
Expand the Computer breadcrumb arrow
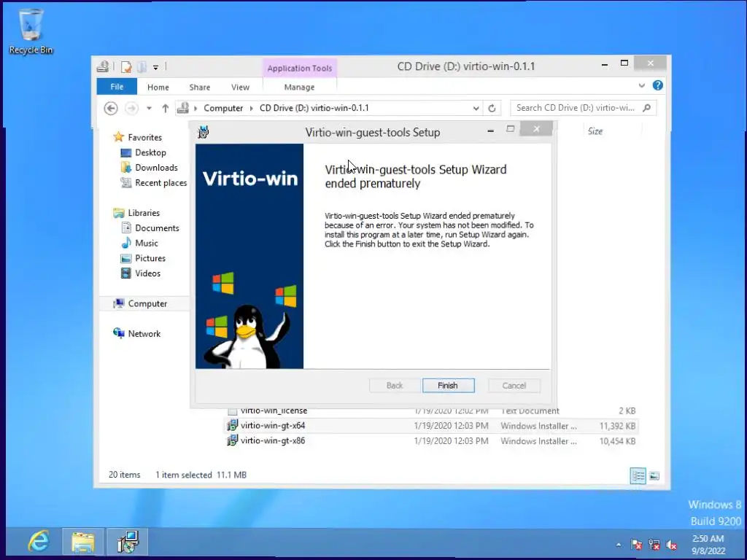(x=251, y=108)
